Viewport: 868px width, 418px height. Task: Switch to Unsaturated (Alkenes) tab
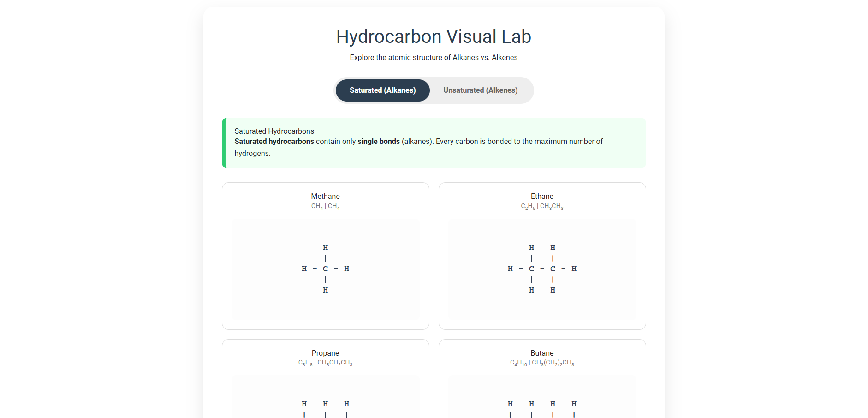pos(480,90)
